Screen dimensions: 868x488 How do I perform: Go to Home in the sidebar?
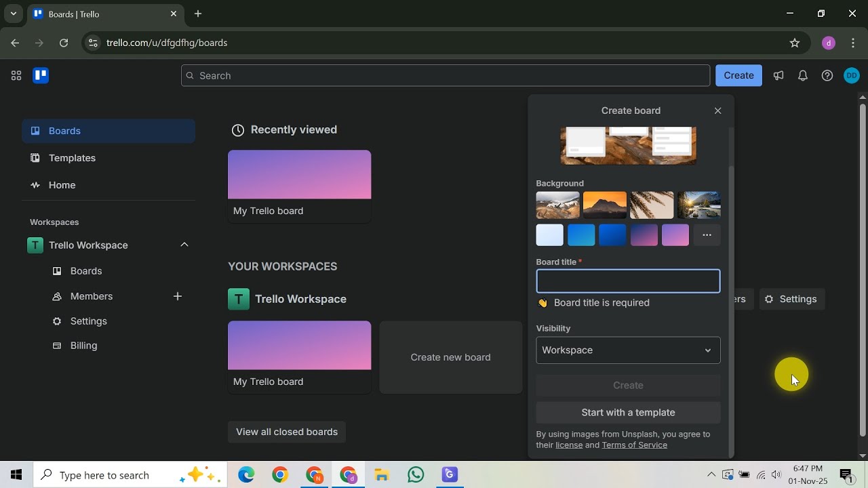click(108, 185)
